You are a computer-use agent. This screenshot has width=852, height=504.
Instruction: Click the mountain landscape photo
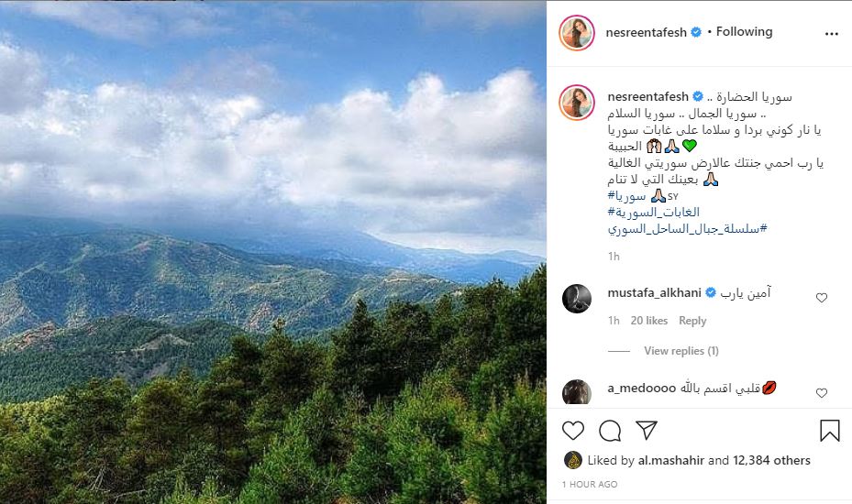[x=272, y=252]
